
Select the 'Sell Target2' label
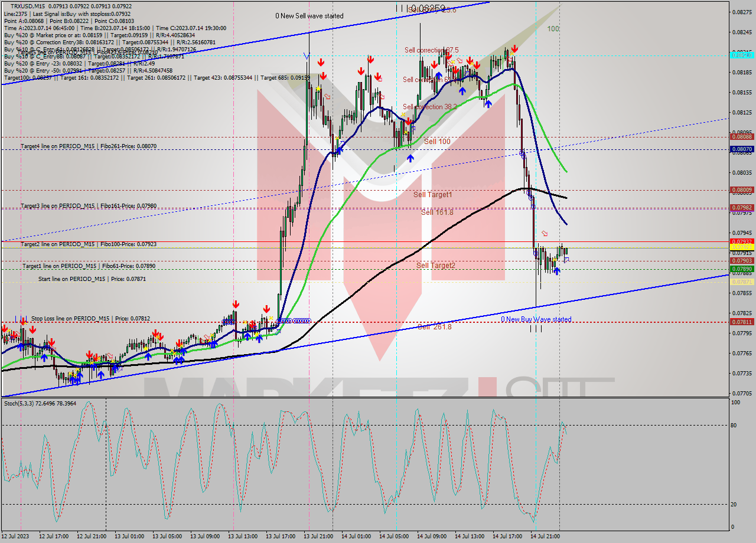436,266
